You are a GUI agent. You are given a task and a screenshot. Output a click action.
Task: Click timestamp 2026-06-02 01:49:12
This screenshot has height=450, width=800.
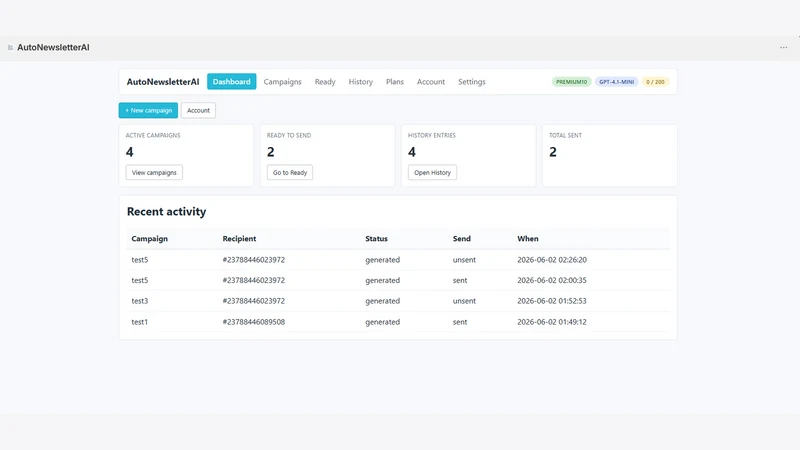552,322
